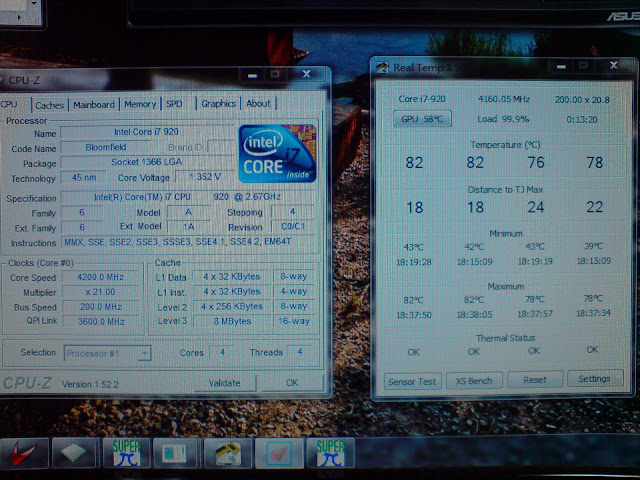Click the maximum timestamp '18:38:05'
Image resolution: width=640 pixels, height=480 pixels.
click(x=474, y=315)
